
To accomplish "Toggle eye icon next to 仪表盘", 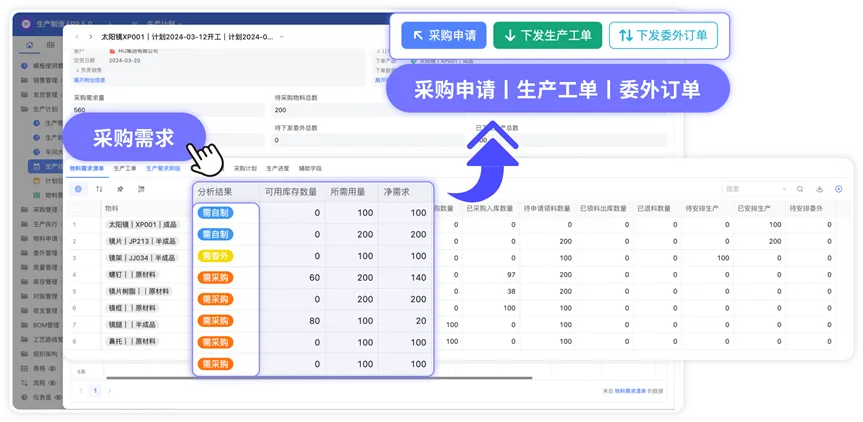I will [58, 397].
